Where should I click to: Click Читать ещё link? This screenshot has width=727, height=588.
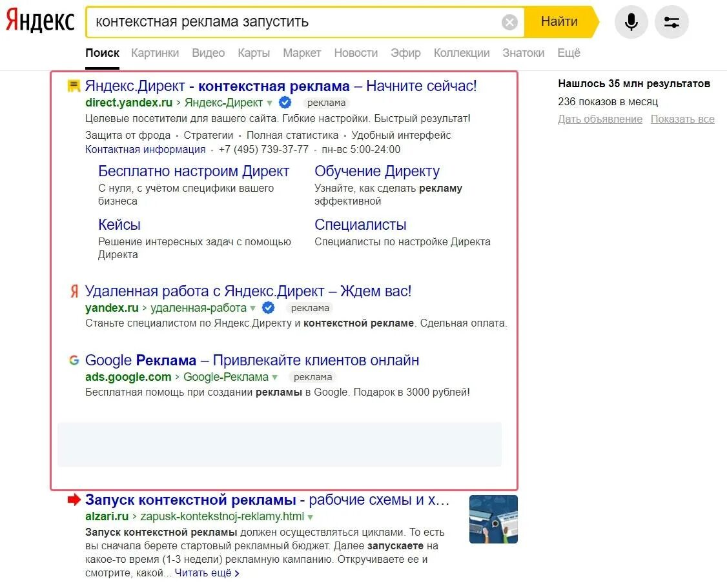click(x=207, y=573)
